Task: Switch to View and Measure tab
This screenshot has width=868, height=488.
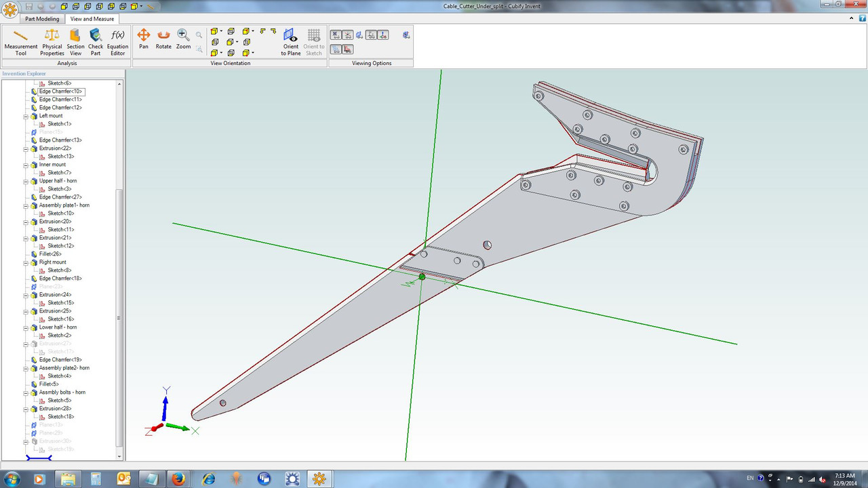Action: pos(92,19)
